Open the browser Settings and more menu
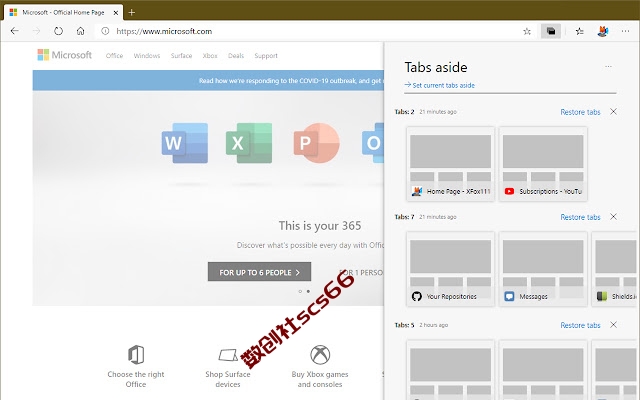Viewport: 640px width, 400px height. point(625,31)
